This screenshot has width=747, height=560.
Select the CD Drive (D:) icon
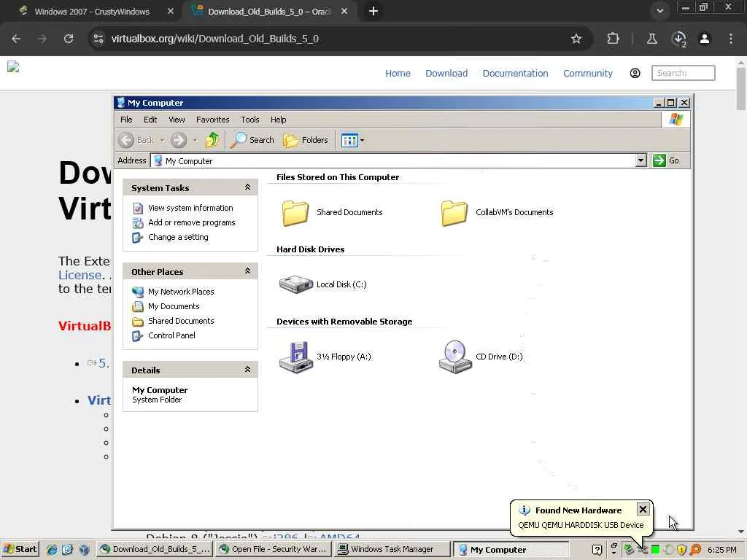point(455,357)
